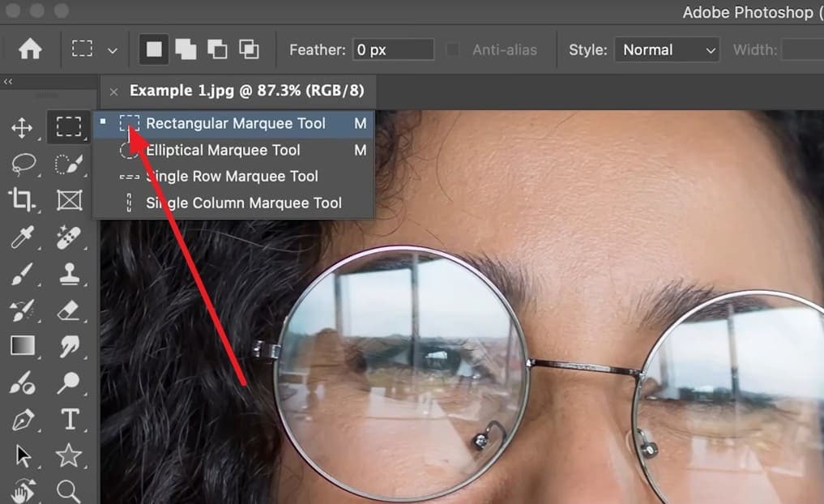This screenshot has width=824, height=504.
Task: Choose the Subtract from selection mode
Action: pos(217,49)
